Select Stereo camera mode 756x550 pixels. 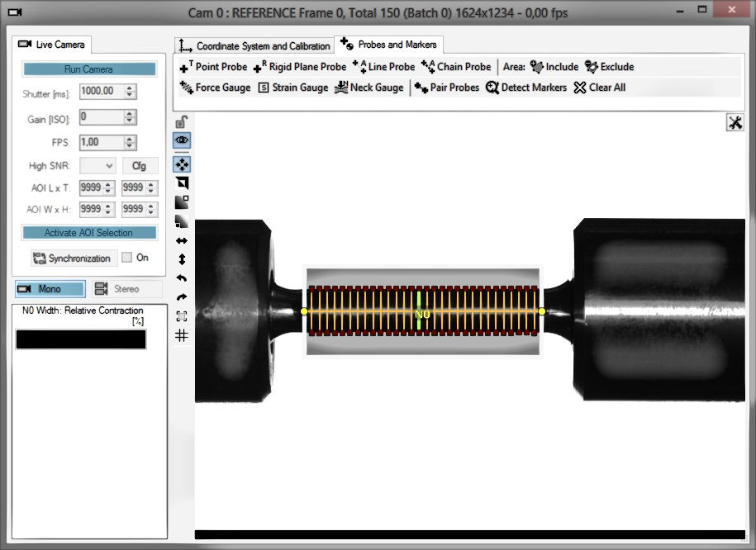click(126, 289)
